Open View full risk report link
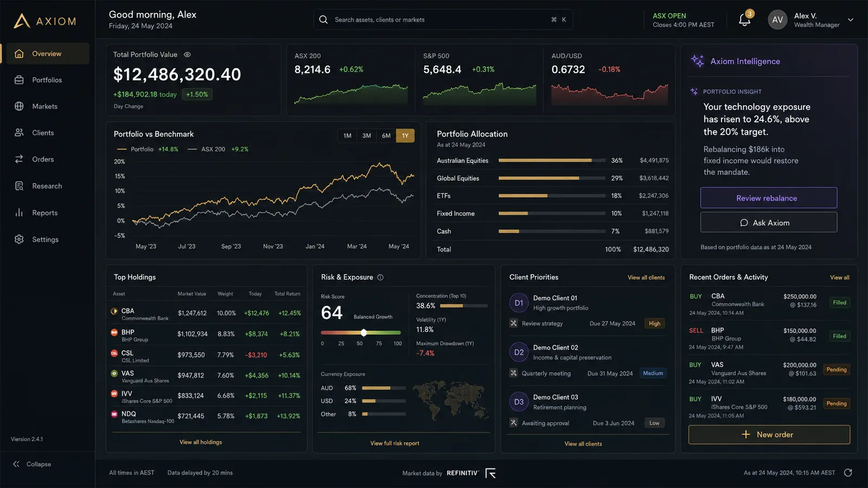This screenshot has width=868, height=488. [395, 443]
